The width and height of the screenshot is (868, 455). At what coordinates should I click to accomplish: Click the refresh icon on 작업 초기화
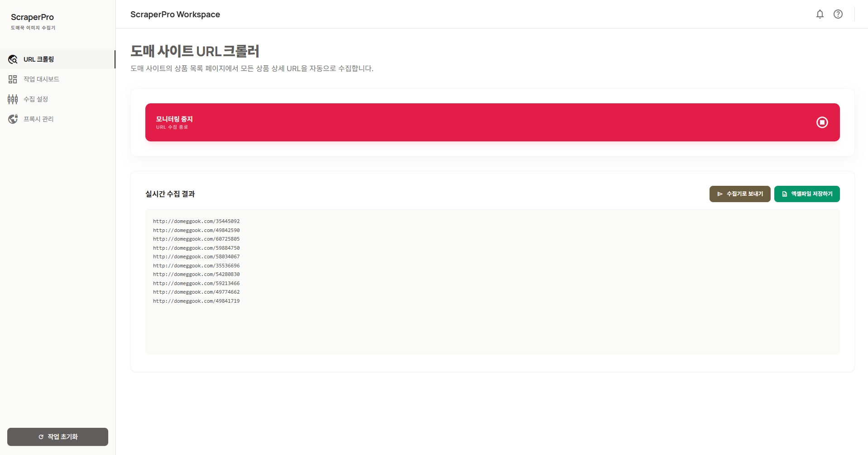pos(40,436)
